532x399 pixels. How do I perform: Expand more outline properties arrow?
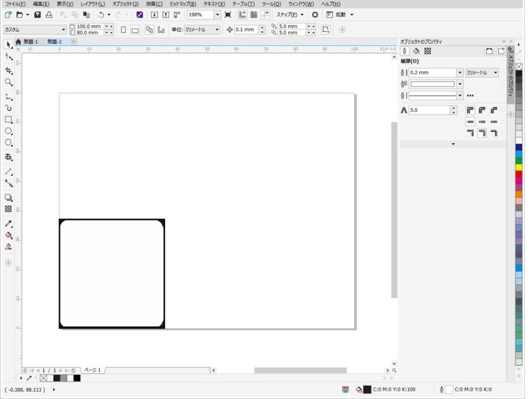(x=453, y=144)
